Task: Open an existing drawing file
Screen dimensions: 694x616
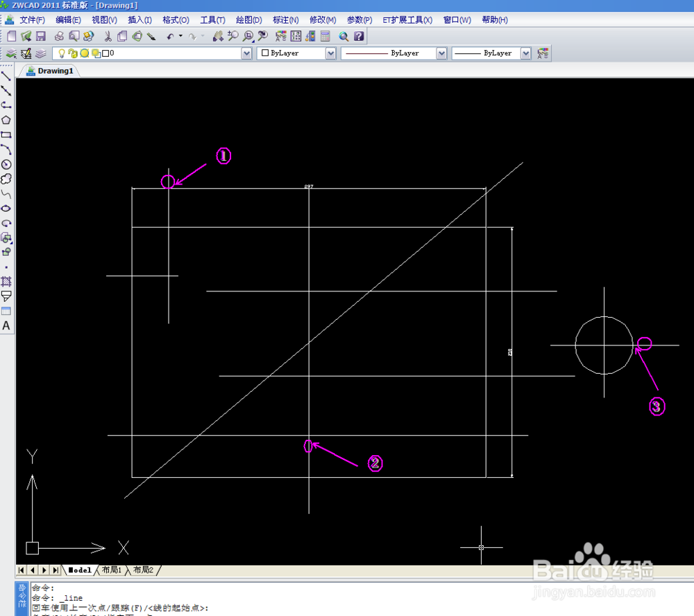Action: point(26,36)
